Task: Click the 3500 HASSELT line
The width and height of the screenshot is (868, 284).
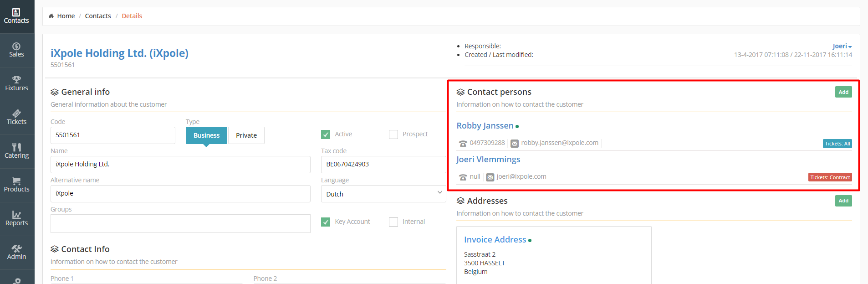Action: 485,263
